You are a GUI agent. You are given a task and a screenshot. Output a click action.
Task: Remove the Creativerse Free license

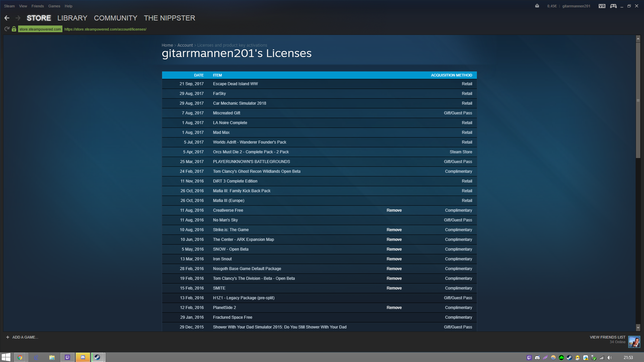[394, 210]
